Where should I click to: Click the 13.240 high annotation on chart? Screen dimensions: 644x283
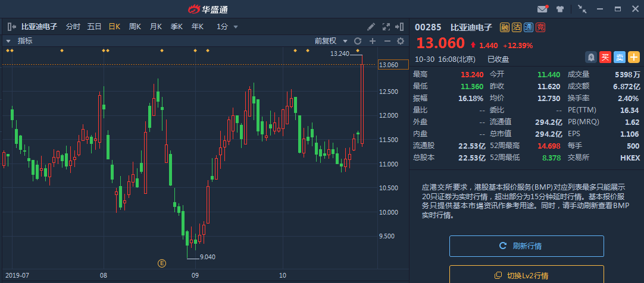[x=339, y=54]
